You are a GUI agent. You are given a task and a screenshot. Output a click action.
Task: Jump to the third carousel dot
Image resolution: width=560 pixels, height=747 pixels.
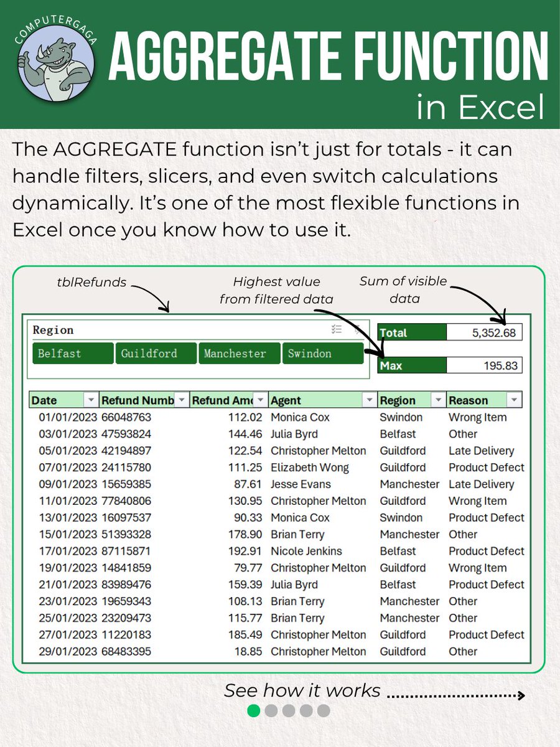(288, 710)
